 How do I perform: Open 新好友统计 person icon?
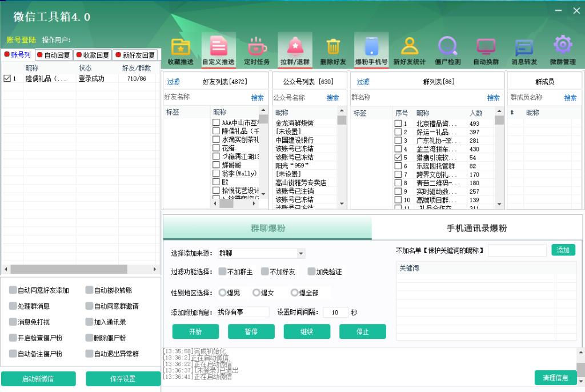click(x=409, y=46)
